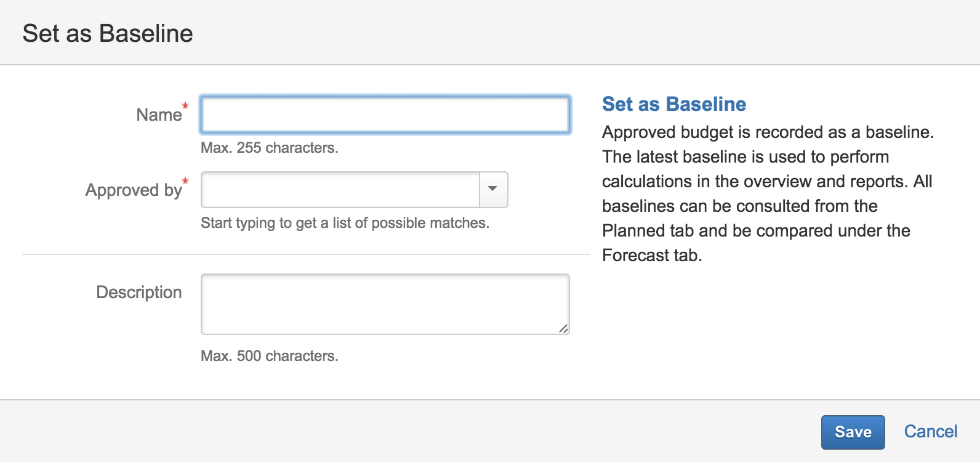The image size is (980, 462).
Task: Click the Approved by label text
Action: (x=134, y=190)
